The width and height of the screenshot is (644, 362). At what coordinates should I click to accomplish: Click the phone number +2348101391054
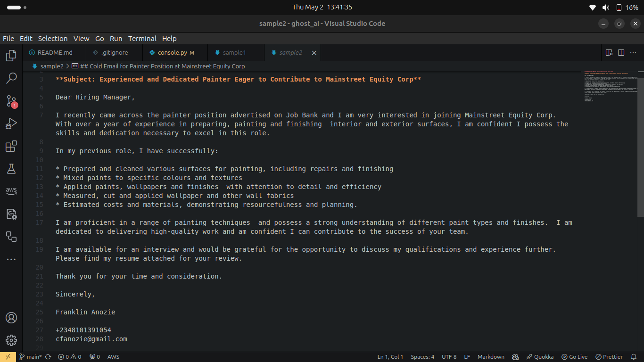click(x=83, y=330)
